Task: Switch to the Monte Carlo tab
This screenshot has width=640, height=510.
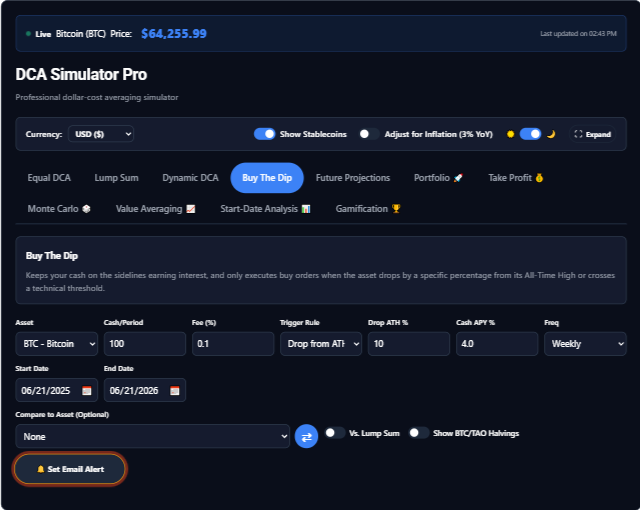Action: click(x=59, y=209)
